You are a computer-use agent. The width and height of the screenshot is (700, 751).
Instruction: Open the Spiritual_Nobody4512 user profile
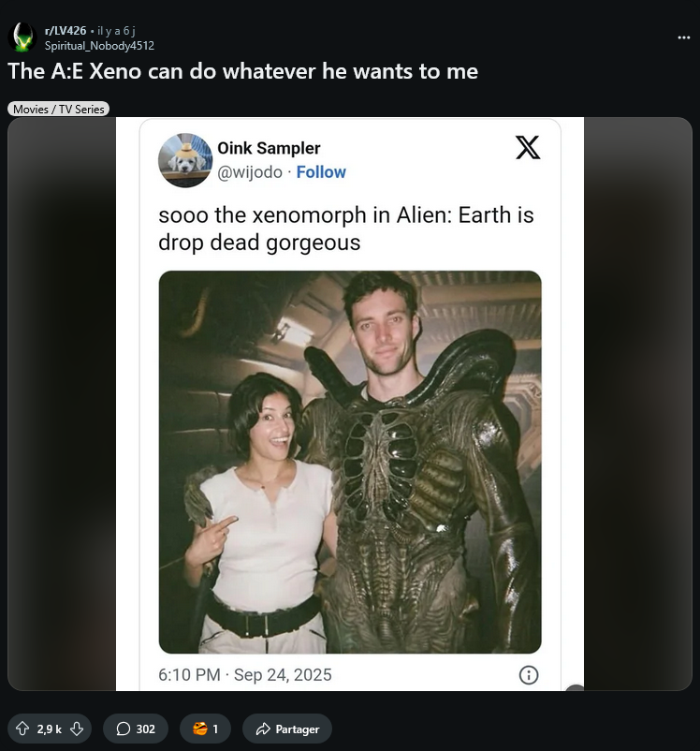click(x=99, y=45)
